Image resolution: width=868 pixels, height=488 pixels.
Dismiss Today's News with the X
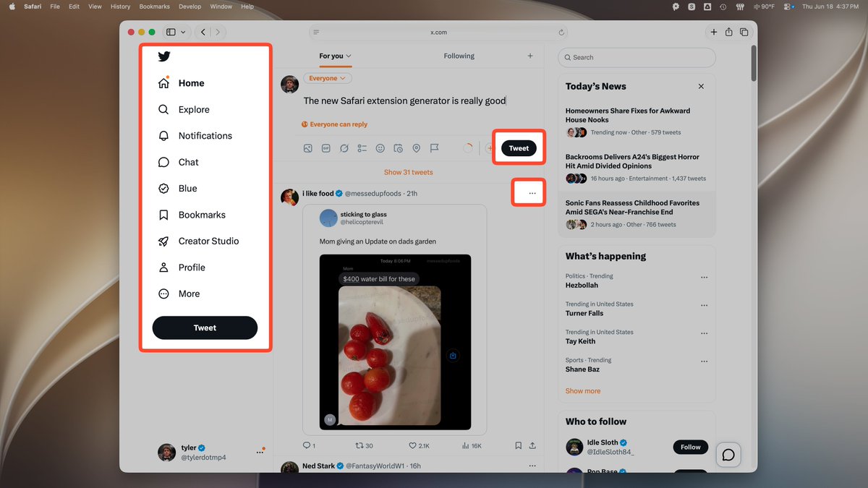click(701, 86)
